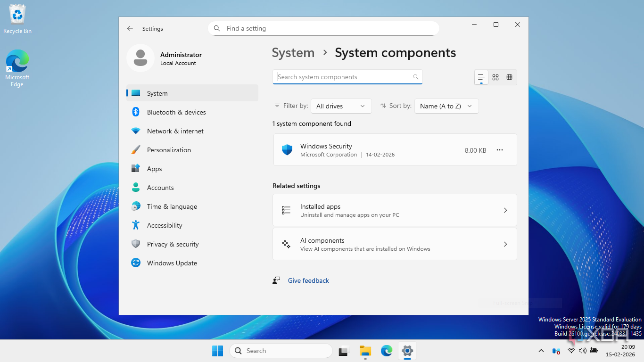Image resolution: width=644 pixels, height=362 pixels.
Task: Open Time & language settings
Action: [192, 206]
